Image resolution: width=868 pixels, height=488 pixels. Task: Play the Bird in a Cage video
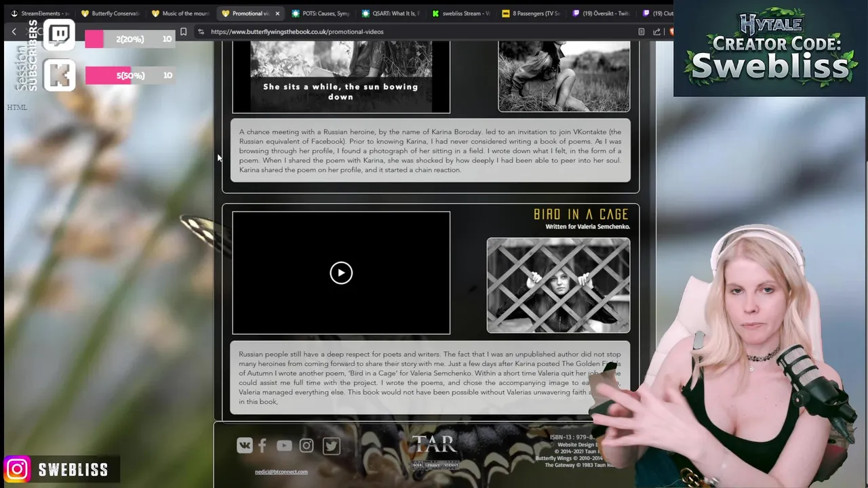[341, 272]
